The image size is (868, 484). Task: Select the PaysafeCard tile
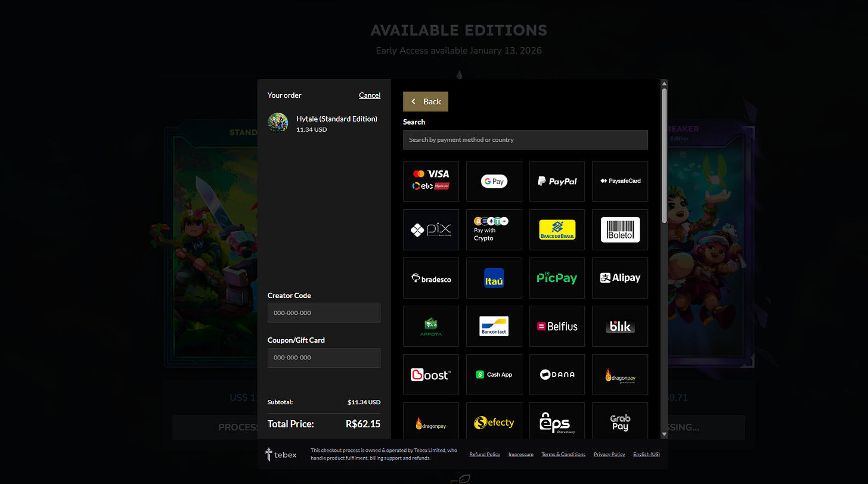[620, 181]
